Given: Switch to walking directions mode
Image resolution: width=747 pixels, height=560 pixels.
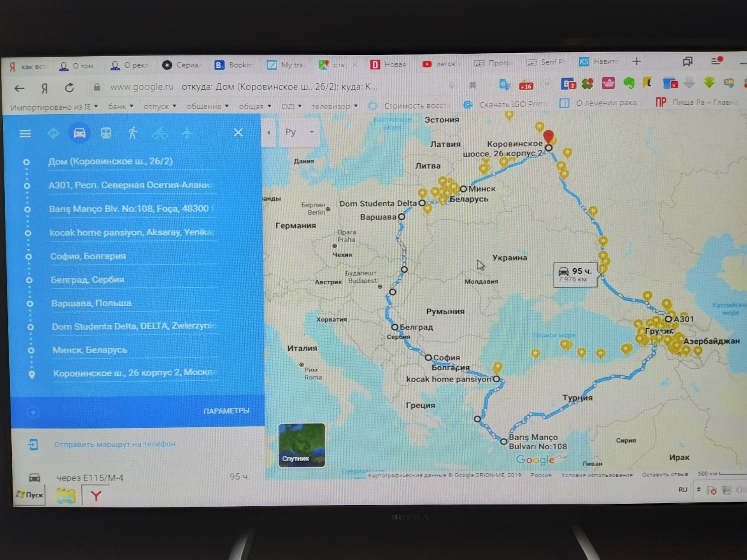Looking at the screenshot, I should [x=133, y=133].
